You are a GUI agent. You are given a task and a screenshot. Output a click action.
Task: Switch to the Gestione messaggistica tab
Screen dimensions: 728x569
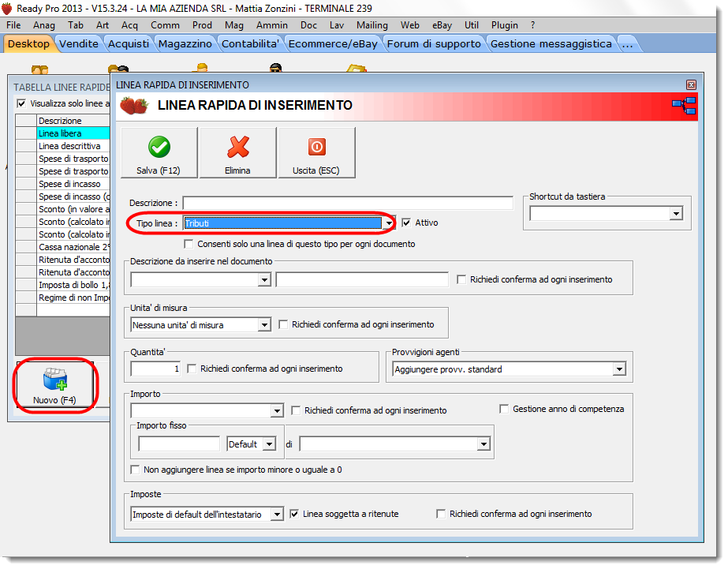pos(551,43)
